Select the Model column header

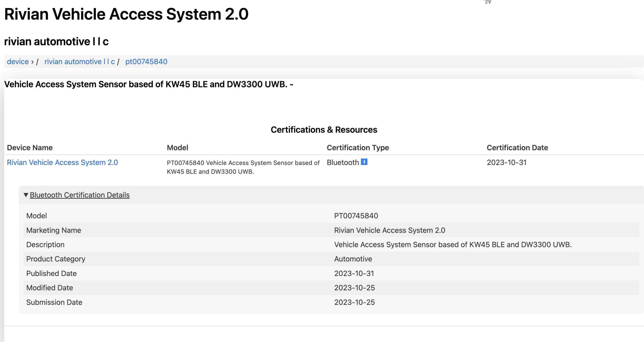coord(178,147)
